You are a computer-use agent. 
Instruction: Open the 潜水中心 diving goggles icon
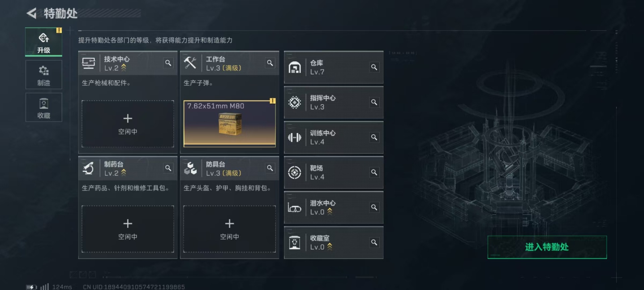pos(294,208)
